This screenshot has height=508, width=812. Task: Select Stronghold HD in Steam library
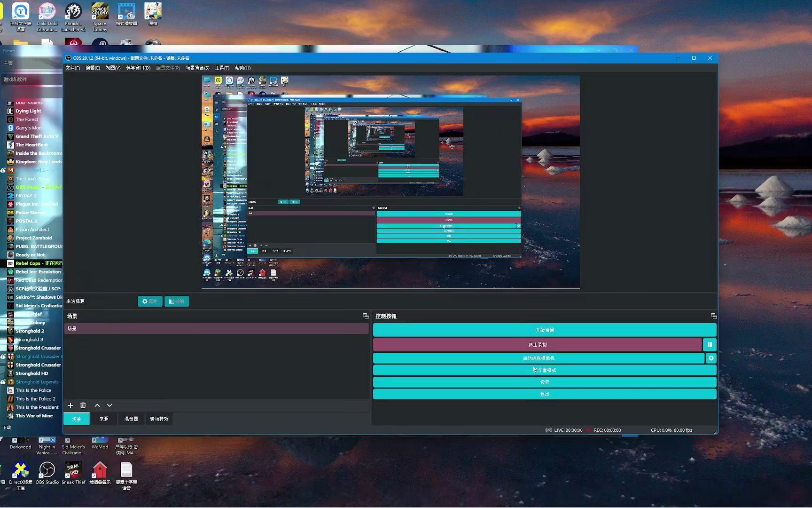31,373
